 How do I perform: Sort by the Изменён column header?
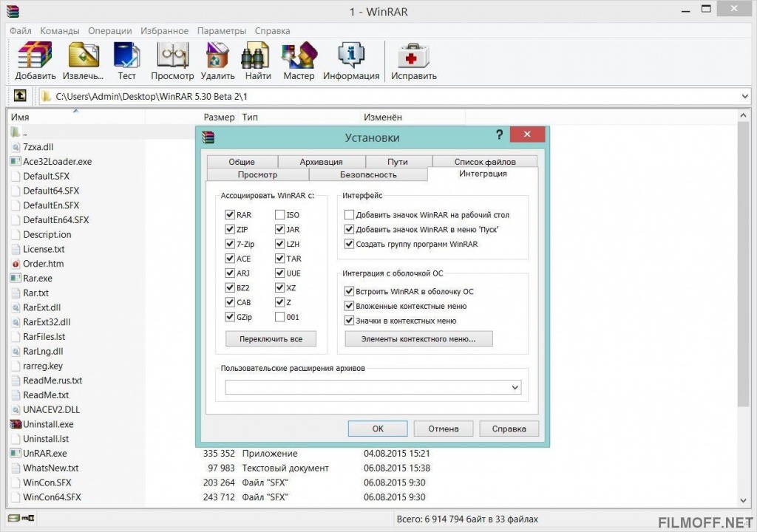click(413, 117)
